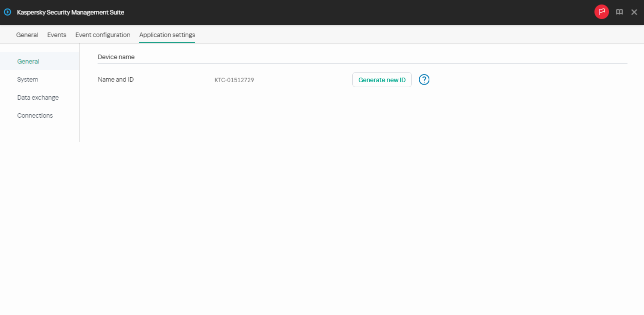
Task: Open help for the Name and ID setting
Action: (424, 79)
